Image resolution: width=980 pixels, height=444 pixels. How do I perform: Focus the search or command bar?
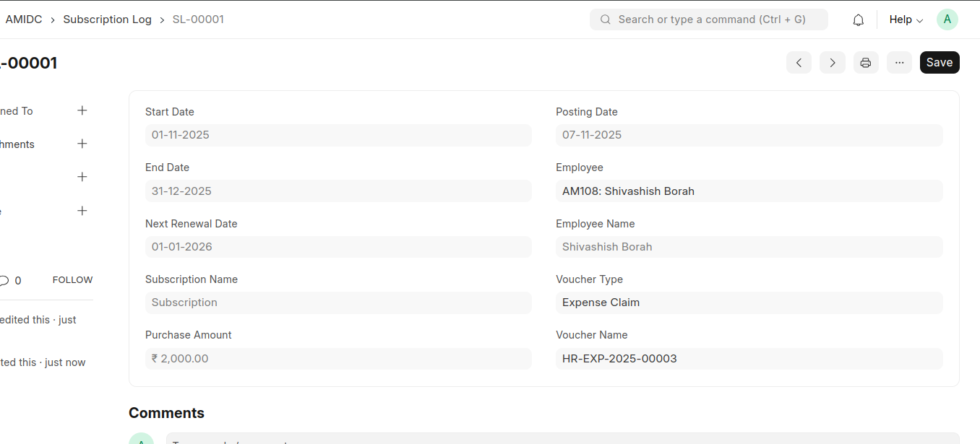point(708,19)
